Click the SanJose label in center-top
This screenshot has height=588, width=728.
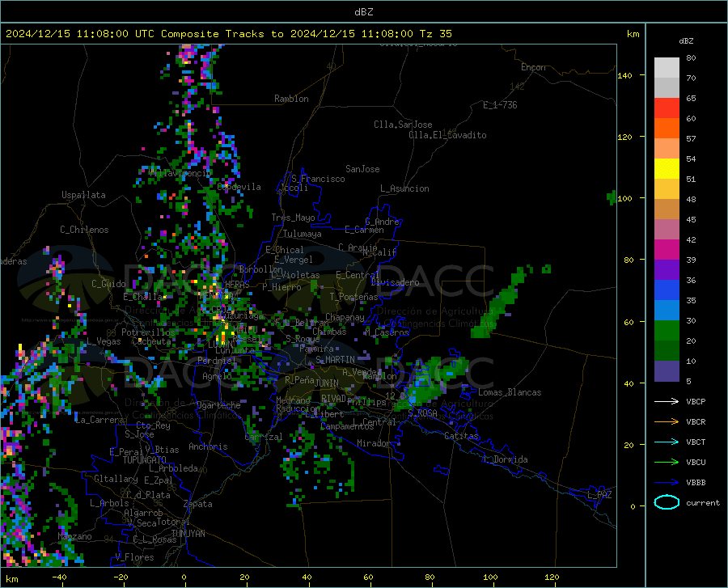(x=362, y=169)
